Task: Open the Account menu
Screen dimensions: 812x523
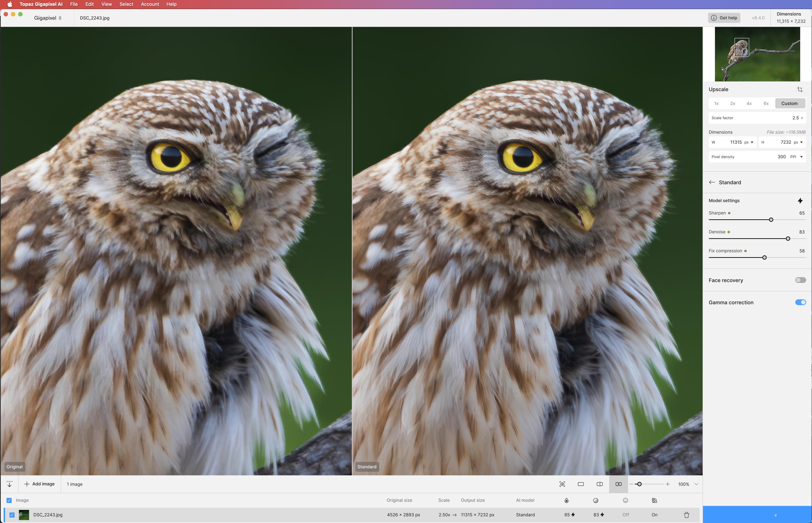Action: click(150, 4)
